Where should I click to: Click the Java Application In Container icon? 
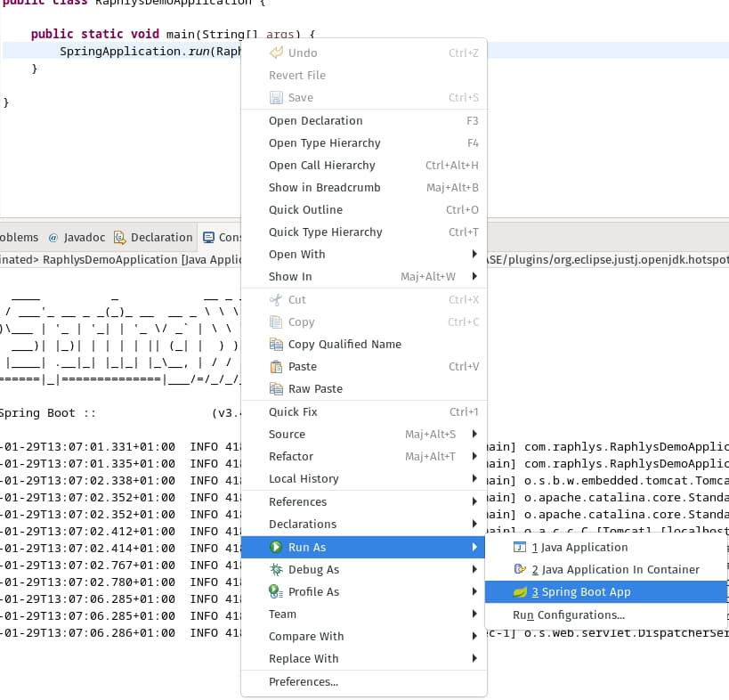[521, 570]
